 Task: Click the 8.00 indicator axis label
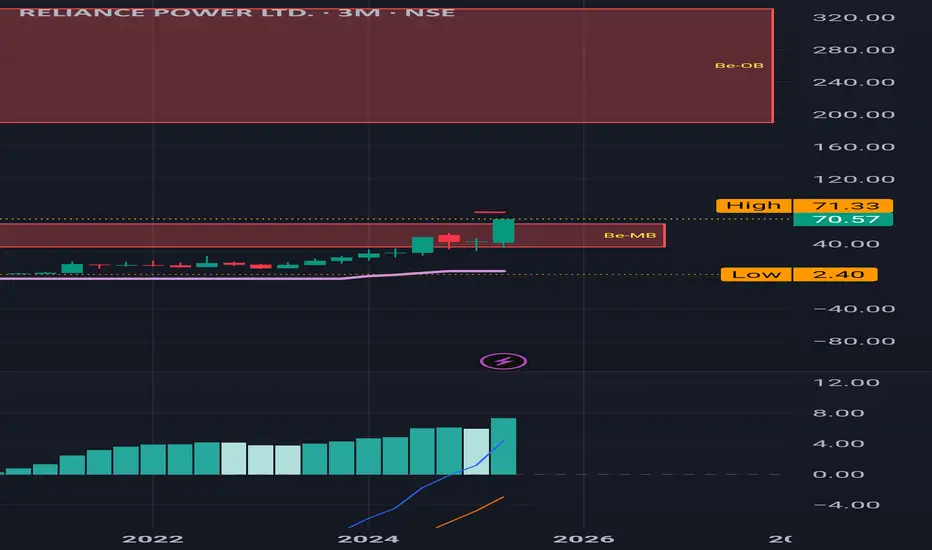coord(838,413)
